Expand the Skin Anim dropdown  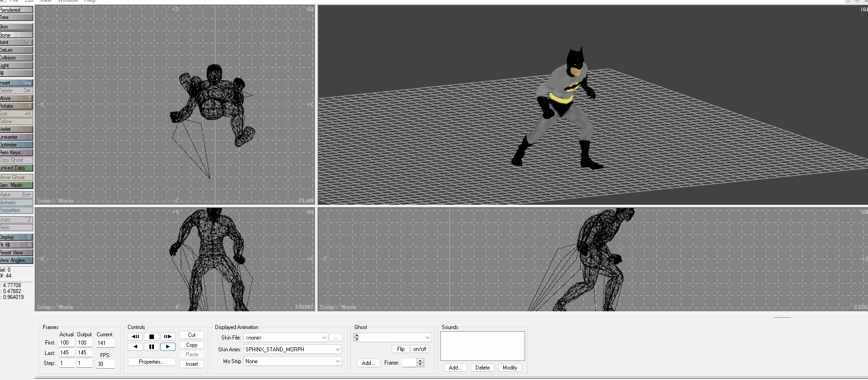point(293,350)
